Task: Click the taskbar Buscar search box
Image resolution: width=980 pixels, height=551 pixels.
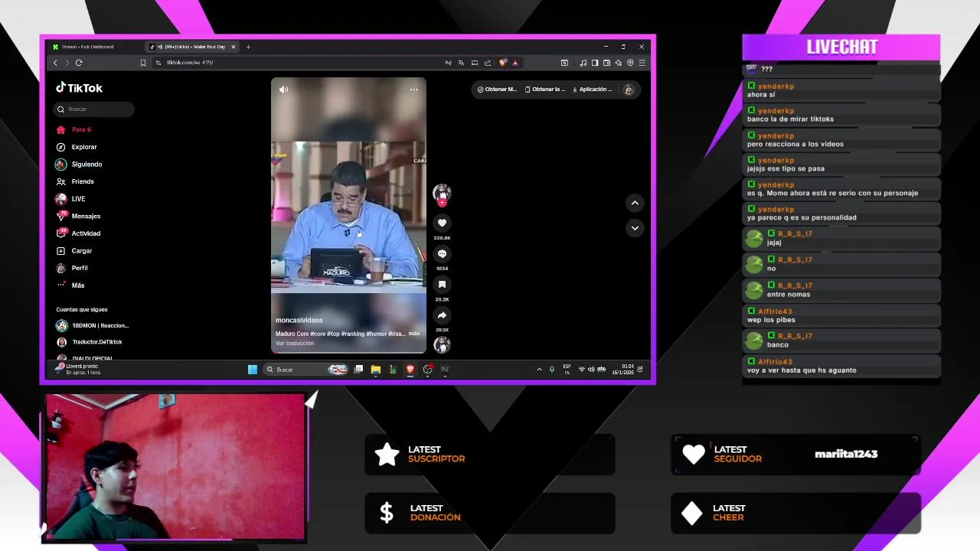Action: click(x=306, y=370)
